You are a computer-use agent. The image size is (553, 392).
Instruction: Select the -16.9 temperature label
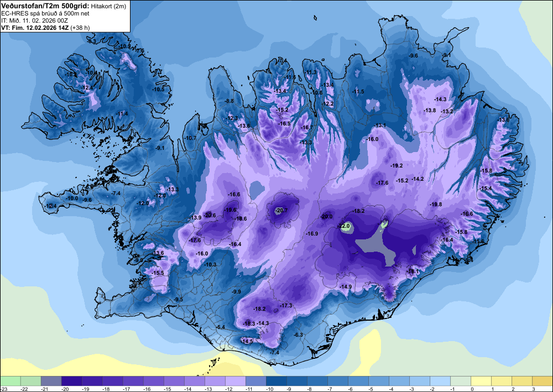coord(312,234)
